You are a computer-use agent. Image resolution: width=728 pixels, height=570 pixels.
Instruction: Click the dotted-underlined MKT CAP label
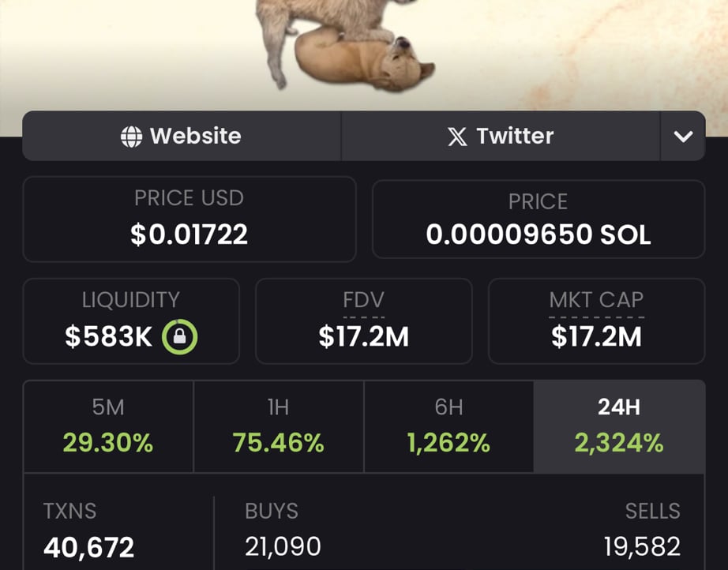[x=597, y=300]
